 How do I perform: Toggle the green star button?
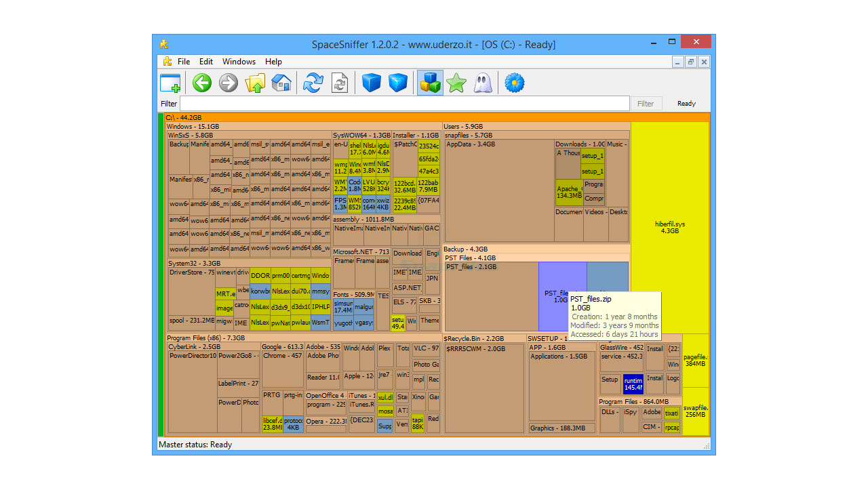456,83
